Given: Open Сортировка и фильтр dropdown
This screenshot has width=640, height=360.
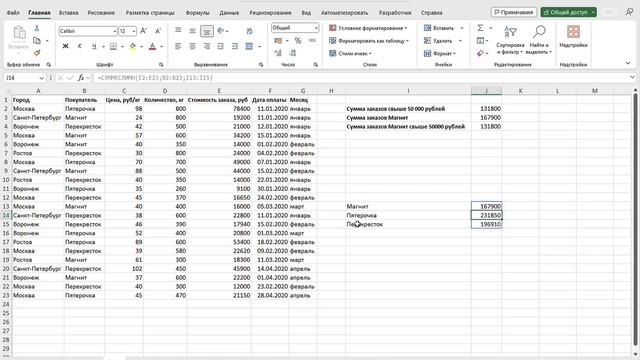Looking at the screenshot, I should click(x=510, y=40).
